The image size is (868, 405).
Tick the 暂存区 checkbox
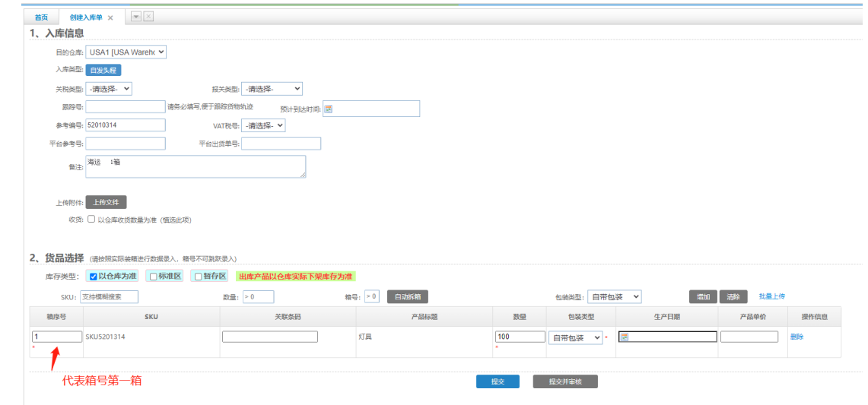[x=197, y=277]
